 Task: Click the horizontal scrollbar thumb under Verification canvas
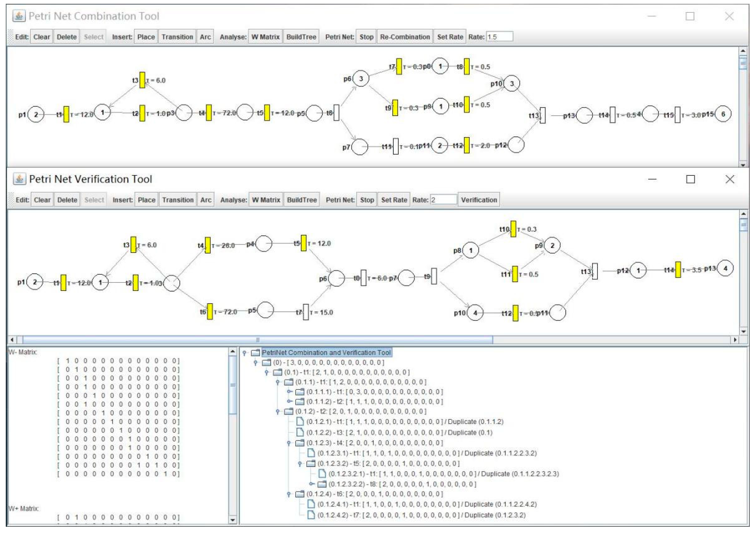[258, 340]
